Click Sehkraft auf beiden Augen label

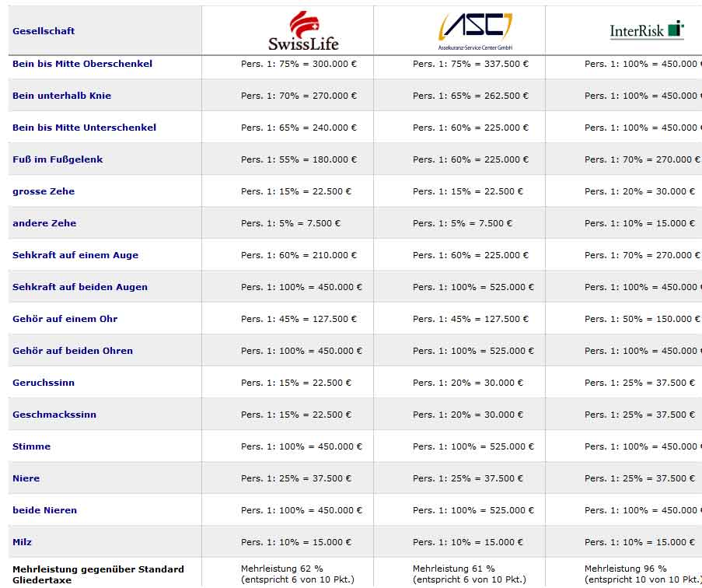click(x=80, y=287)
